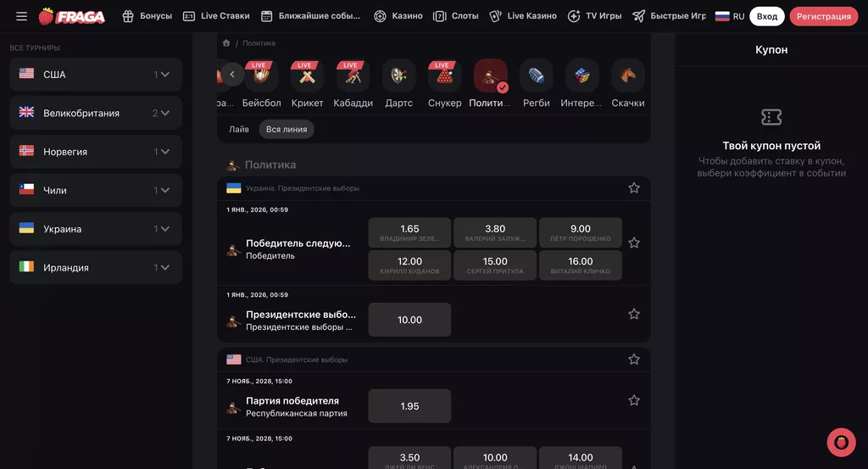Pick the 1.65 odds for Зеленский
This screenshot has width=868, height=469.
(409, 232)
